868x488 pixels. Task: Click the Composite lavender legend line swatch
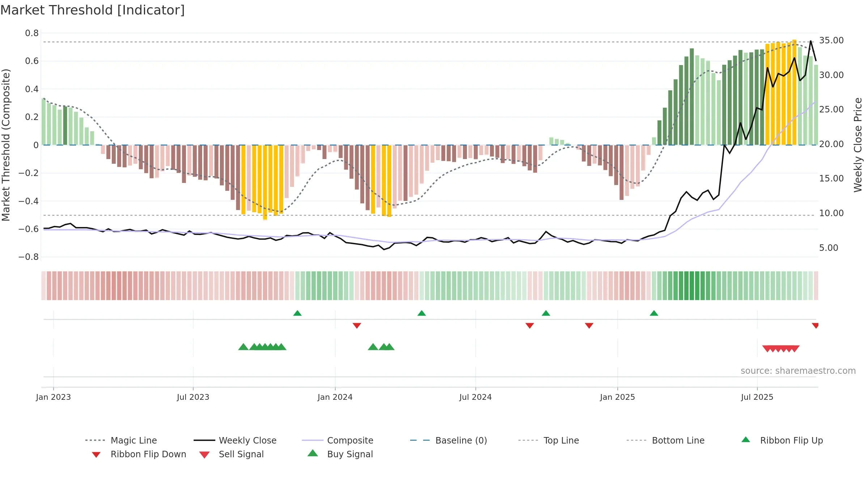coord(312,440)
